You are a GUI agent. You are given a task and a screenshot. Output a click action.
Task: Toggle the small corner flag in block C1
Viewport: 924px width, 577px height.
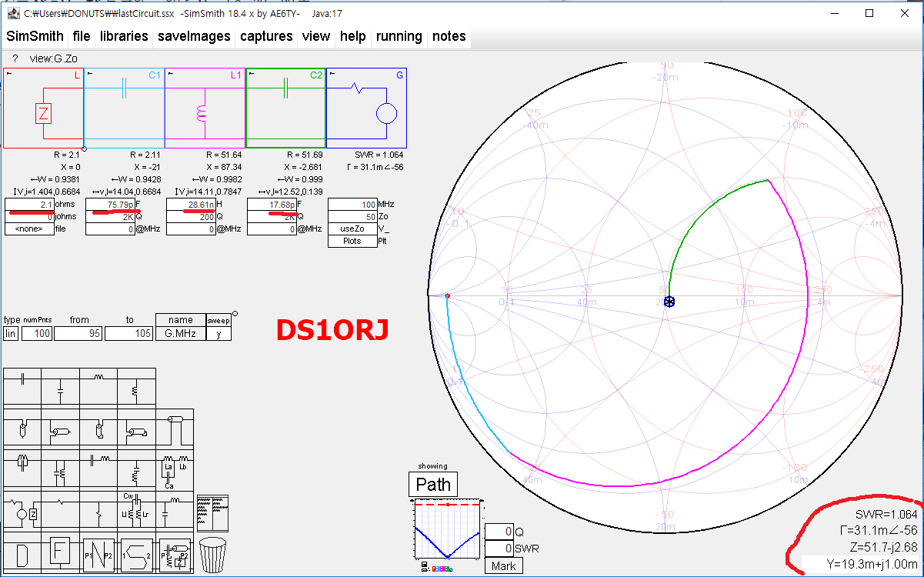tap(89, 73)
